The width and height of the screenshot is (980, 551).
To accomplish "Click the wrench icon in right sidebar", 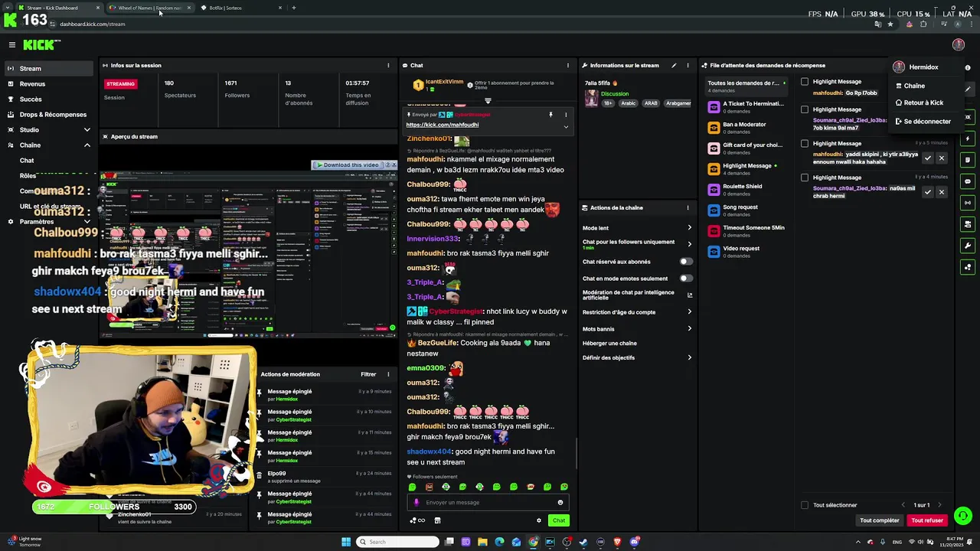I will tap(968, 246).
